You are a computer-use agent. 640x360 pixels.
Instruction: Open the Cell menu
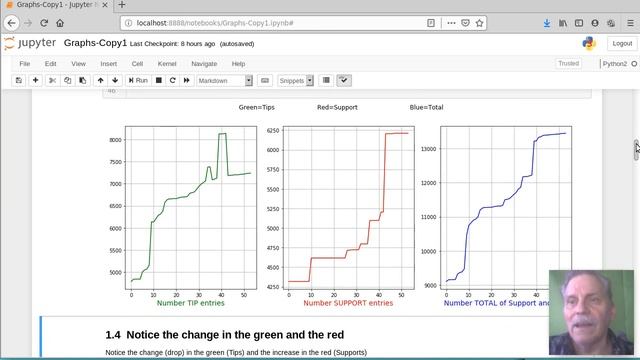[137, 64]
